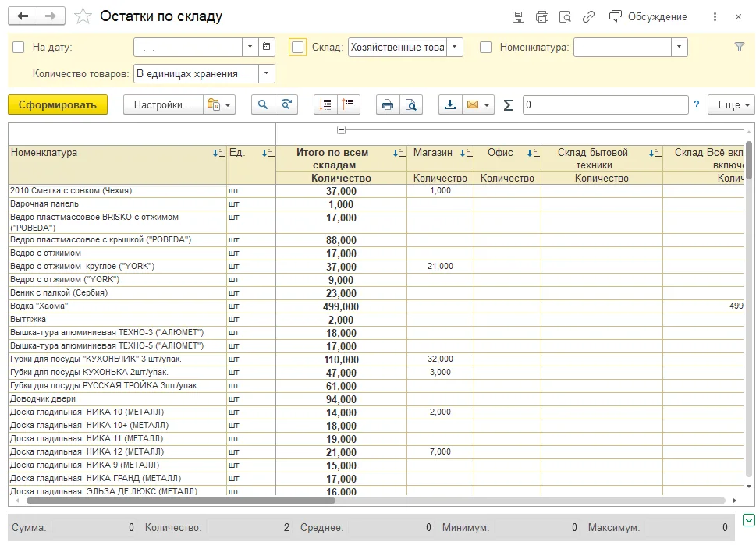
Task: Click the printer icon in the title bar
Action: coord(542,17)
